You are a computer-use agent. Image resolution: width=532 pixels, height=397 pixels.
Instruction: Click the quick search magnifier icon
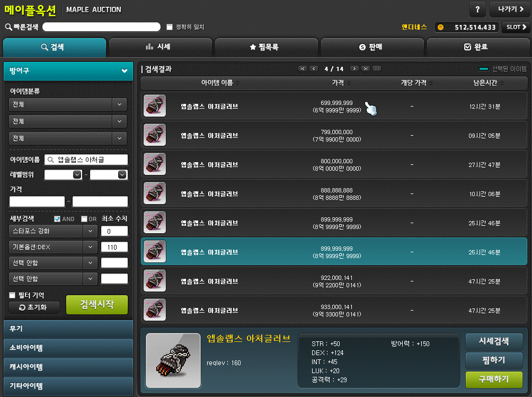click(x=8, y=27)
